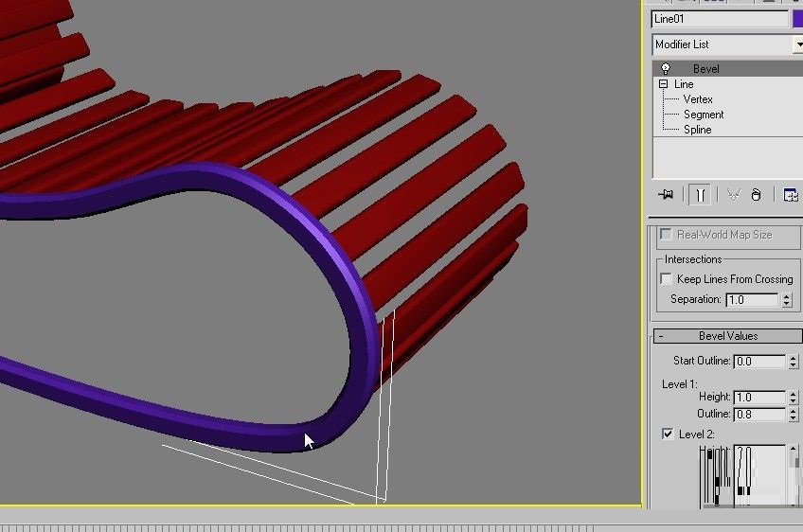
Task: Select Vertex sub-object level
Action: coord(698,99)
